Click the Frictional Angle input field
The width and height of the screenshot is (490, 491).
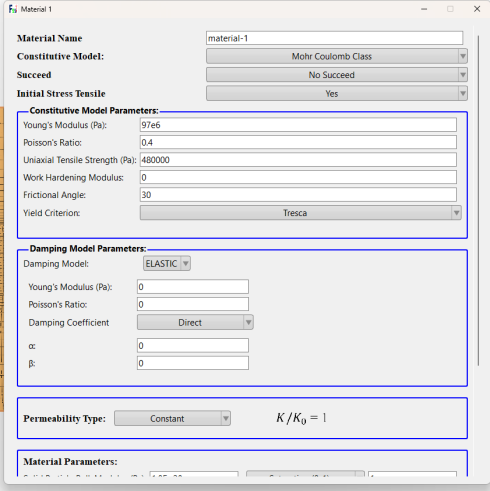[x=298, y=195]
